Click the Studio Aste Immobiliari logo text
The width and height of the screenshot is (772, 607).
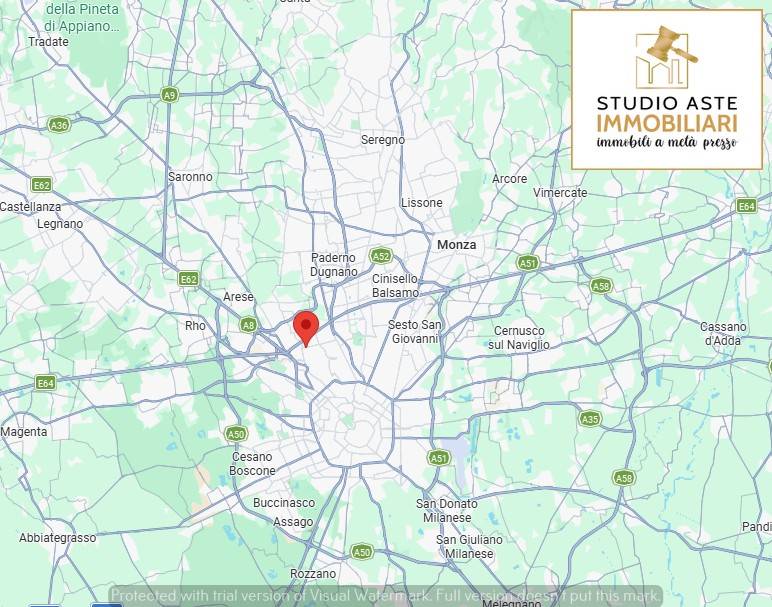tap(667, 113)
